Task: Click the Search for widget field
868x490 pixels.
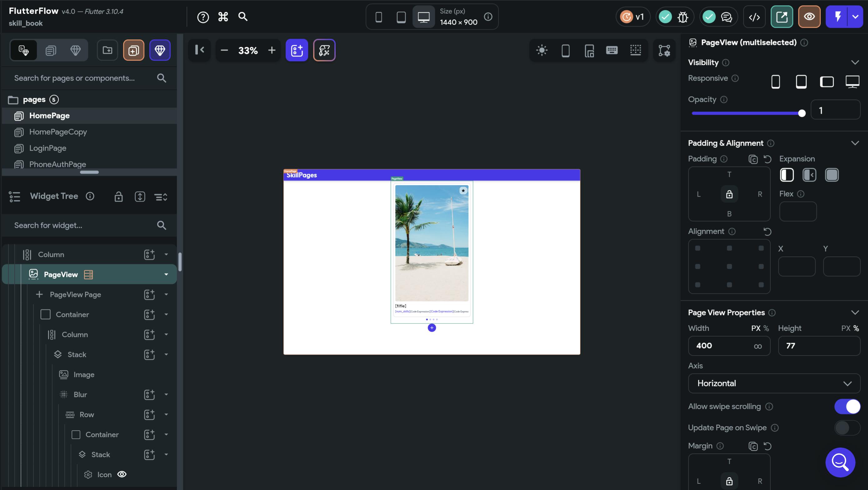Action: coord(81,225)
